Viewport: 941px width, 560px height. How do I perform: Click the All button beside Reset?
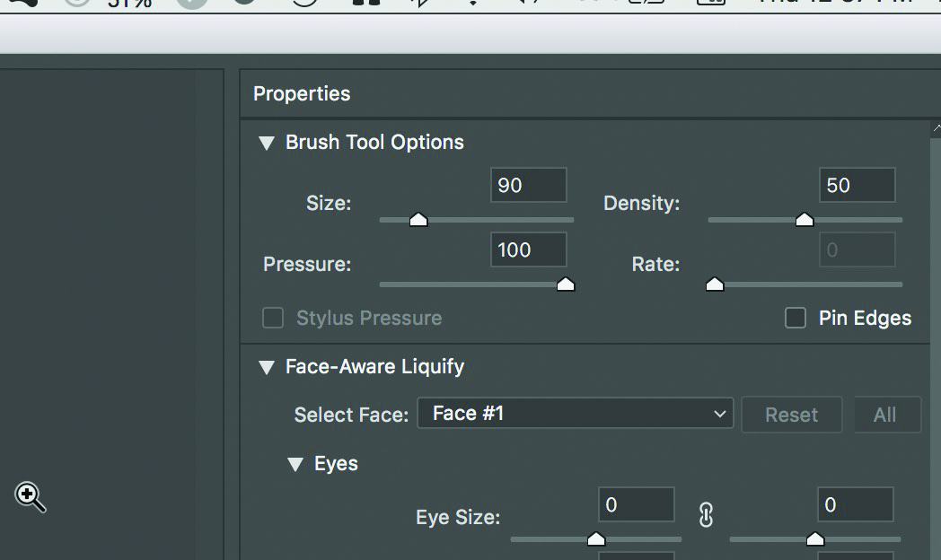(884, 415)
